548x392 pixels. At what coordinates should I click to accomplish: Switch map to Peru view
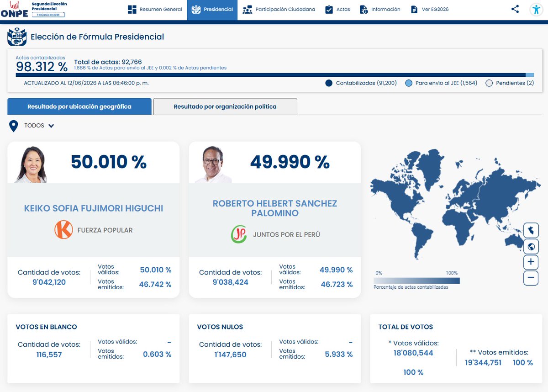coord(531,230)
